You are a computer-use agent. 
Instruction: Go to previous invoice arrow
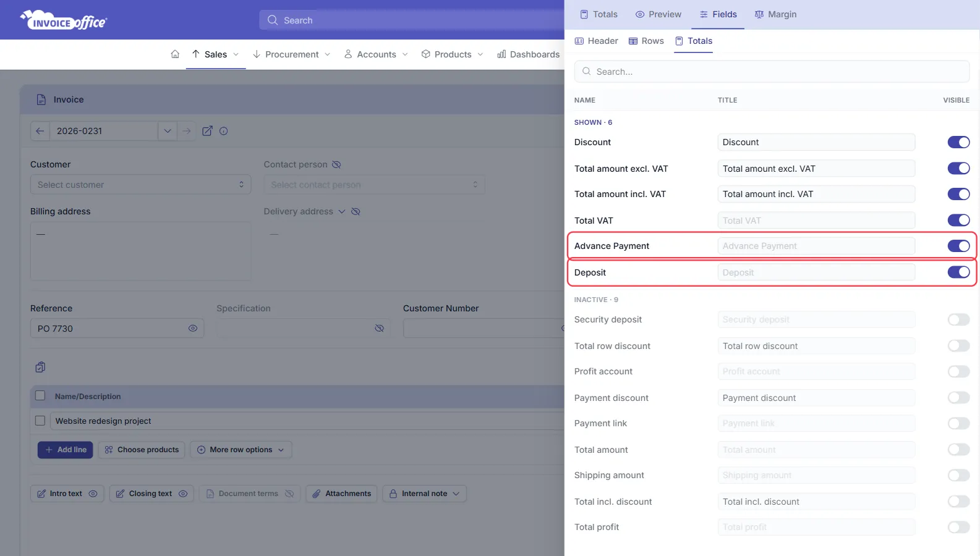click(x=40, y=131)
